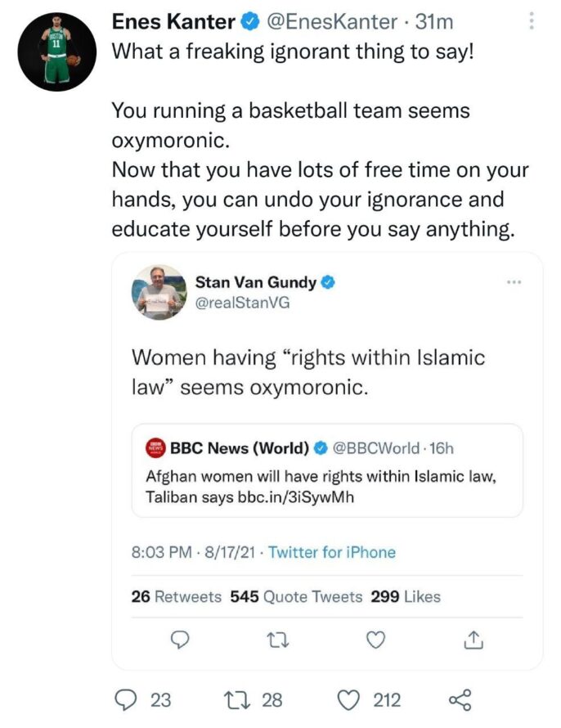The height and width of the screenshot is (728, 561).
Task: Open Stan Van Gundy's profile photo
Action: coord(158,292)
